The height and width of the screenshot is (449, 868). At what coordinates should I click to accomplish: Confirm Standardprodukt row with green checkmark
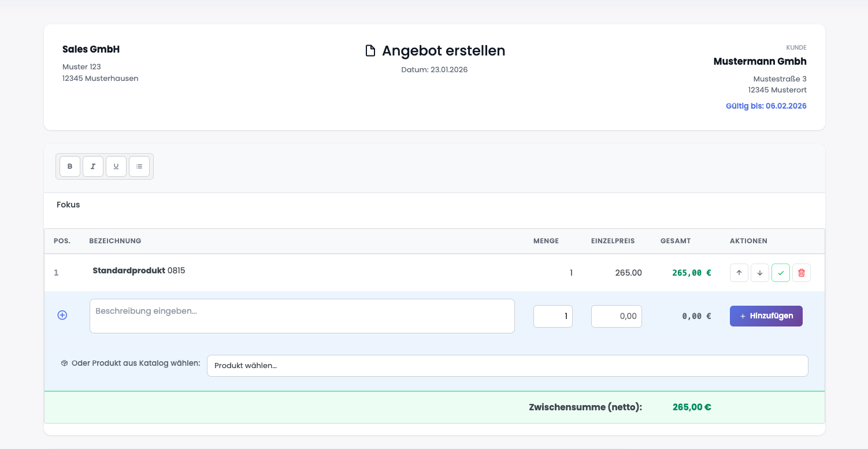tap(781, 273)
